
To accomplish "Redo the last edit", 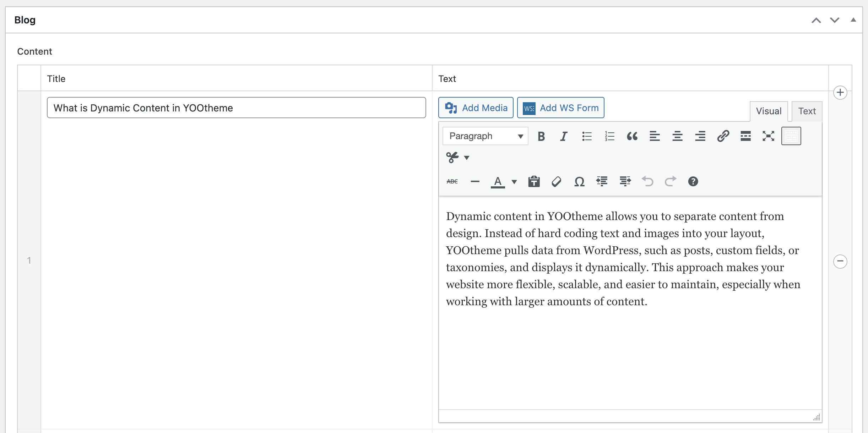I will click(x=671, y=182).
